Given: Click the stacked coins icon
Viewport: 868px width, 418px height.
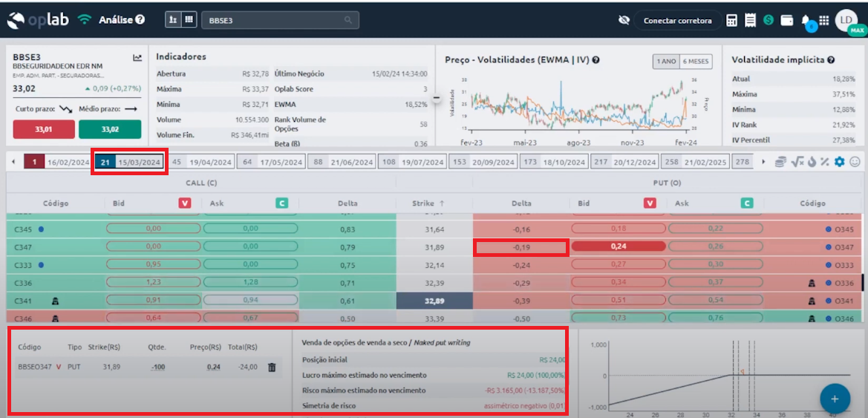Looking at the screenshot, I should tap(780, 162).
